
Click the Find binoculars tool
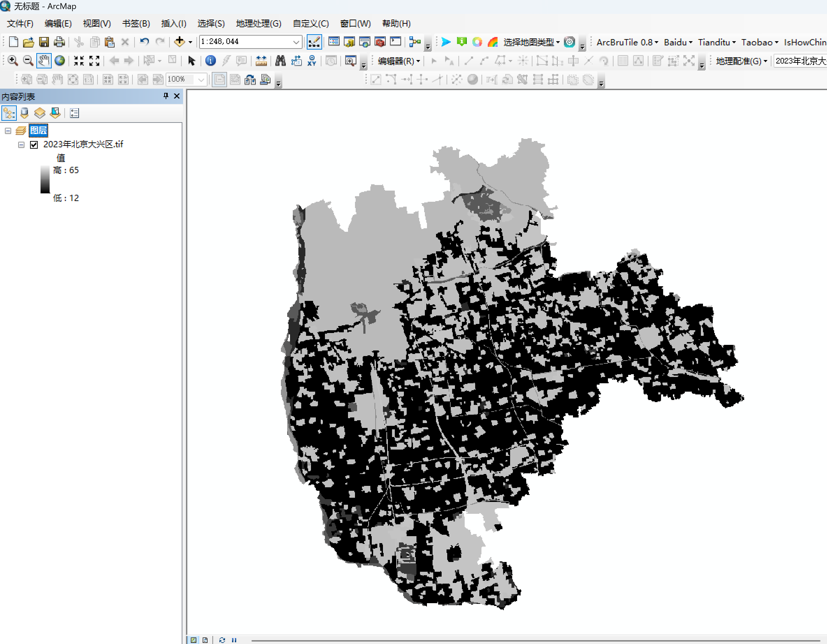click(280, 60)
